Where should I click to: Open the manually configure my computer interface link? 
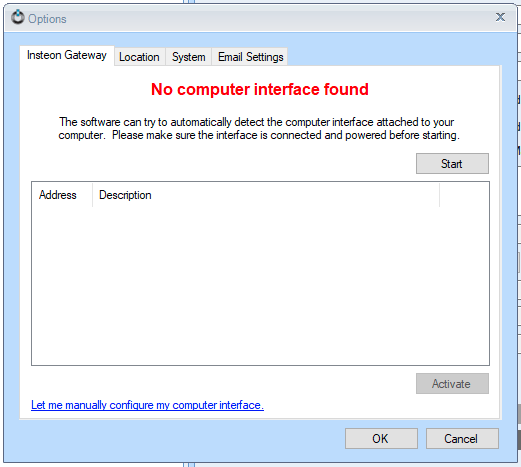pyautogui.click(x=147, y=405)
